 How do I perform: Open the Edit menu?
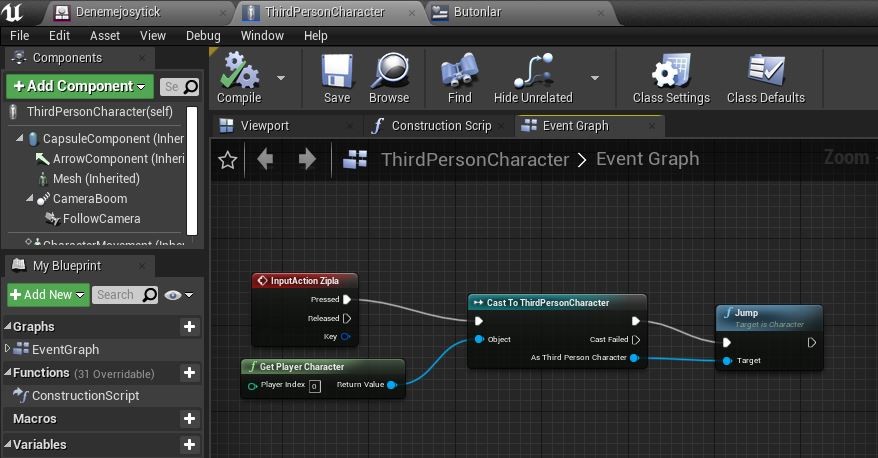pos(59,36)
